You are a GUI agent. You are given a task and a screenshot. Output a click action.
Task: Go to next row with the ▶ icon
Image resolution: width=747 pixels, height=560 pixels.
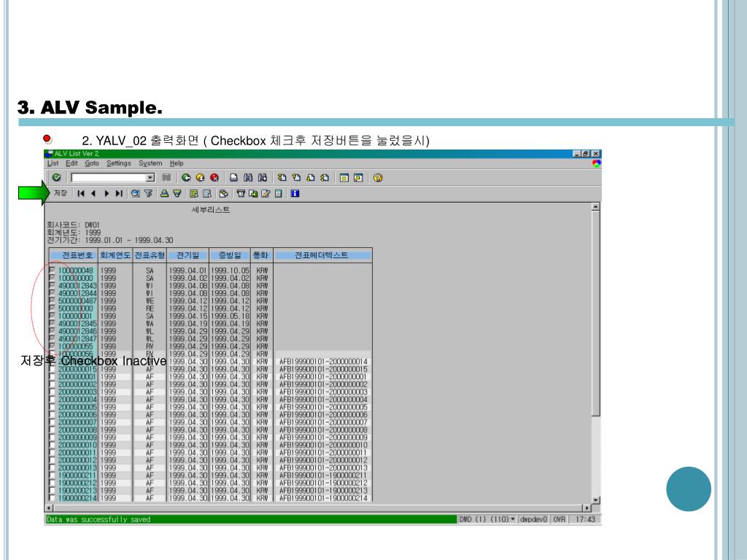107,193
